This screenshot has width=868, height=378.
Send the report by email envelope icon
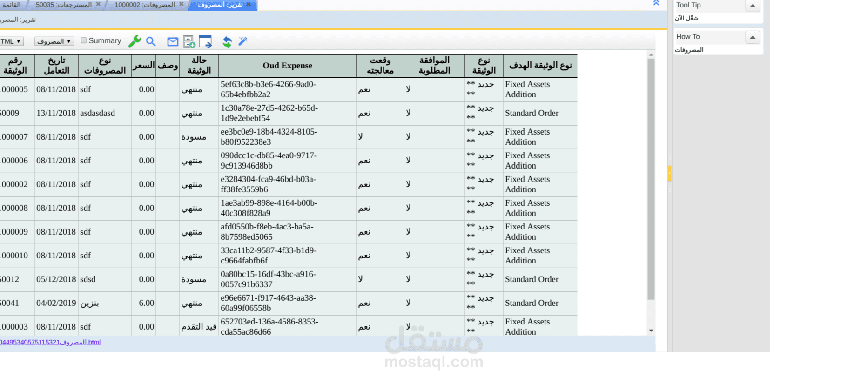tap(173, 42)
